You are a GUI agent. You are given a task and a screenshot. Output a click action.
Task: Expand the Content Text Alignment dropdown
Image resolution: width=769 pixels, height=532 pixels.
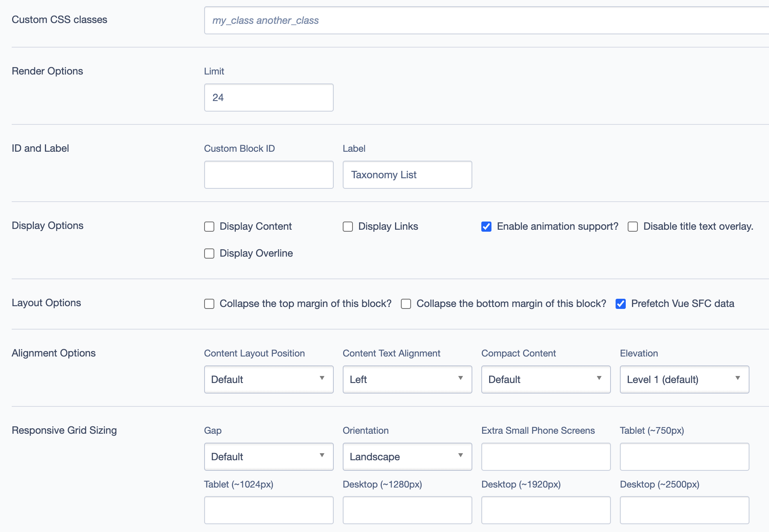click(x=407, y=379)
